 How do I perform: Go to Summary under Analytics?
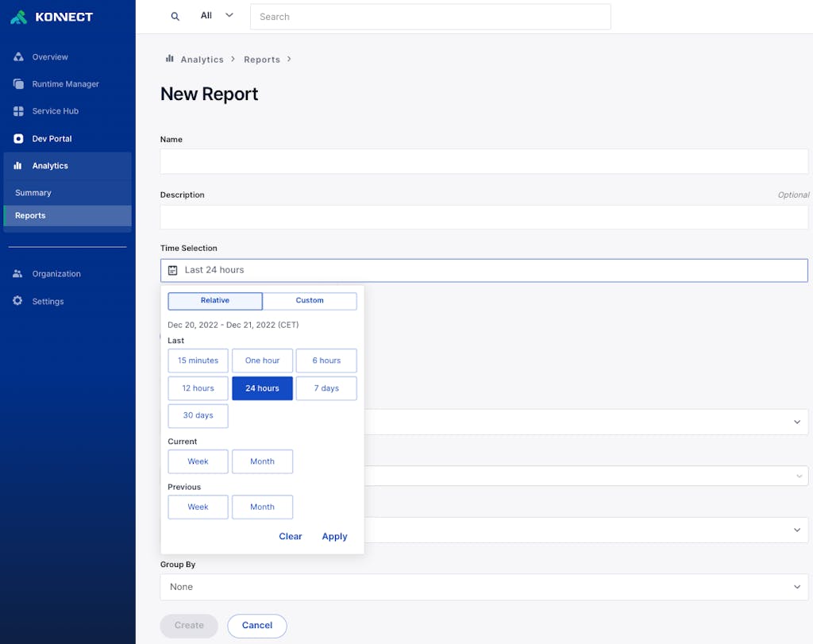click(x=33, y=193)
